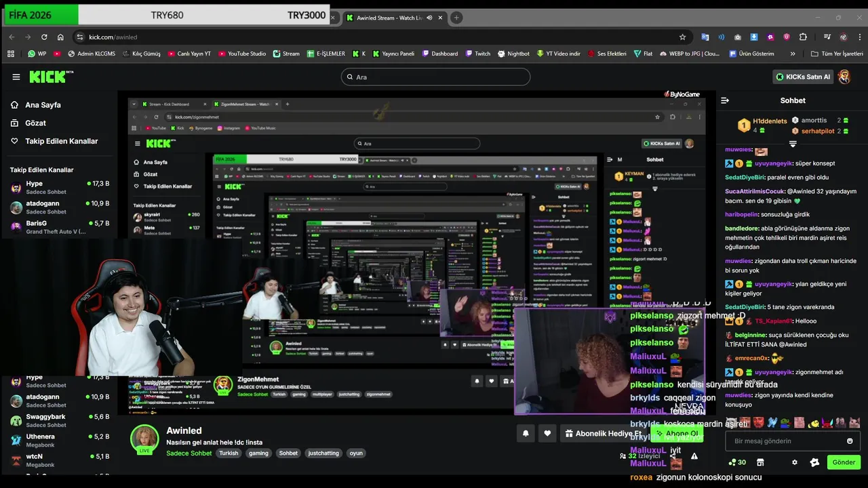
Task: Select the Turkish tag
Action: [x=229, y=453]
